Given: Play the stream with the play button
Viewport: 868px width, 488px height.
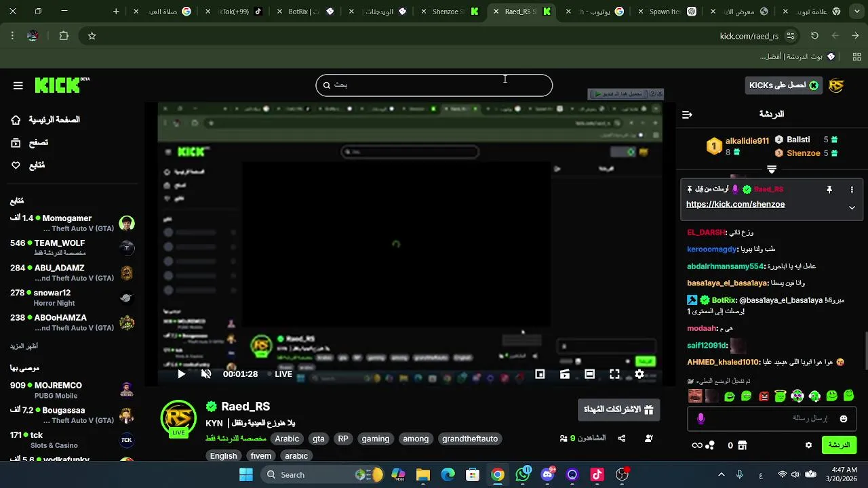Looking at the screenshot, I should (x=181, y=374).
